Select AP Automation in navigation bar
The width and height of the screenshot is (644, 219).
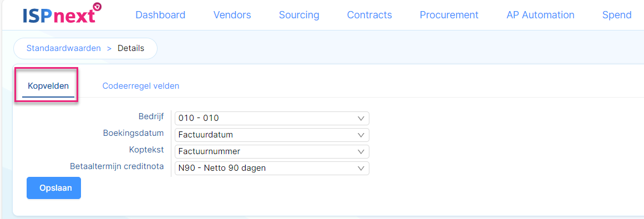[x=540, y=15]
